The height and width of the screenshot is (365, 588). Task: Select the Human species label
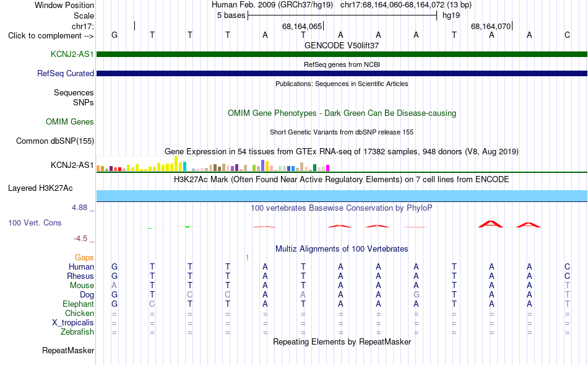tap(81, 266)
